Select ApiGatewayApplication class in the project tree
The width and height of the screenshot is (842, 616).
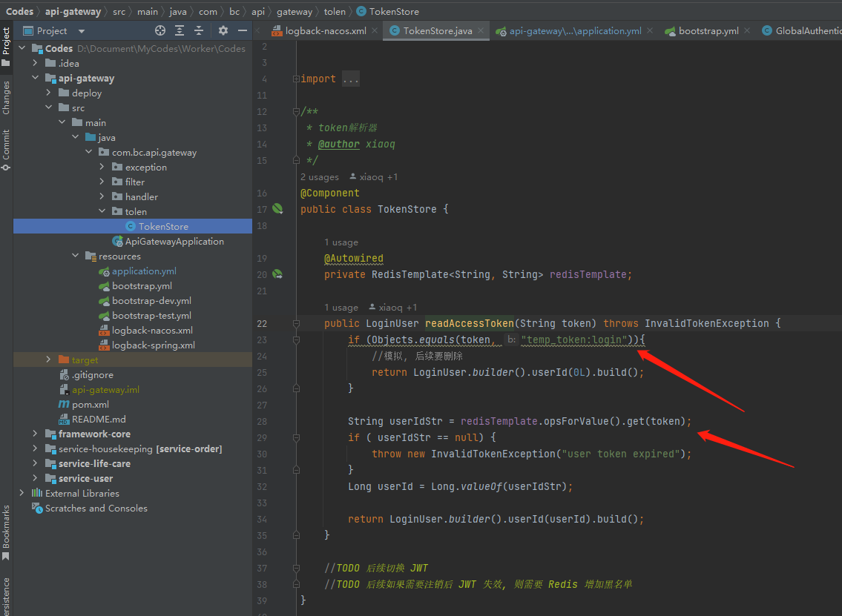tap(168, 242)
